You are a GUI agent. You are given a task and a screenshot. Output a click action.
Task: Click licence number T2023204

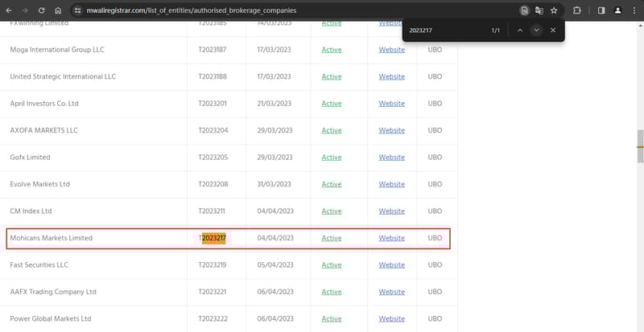point(213,130)
